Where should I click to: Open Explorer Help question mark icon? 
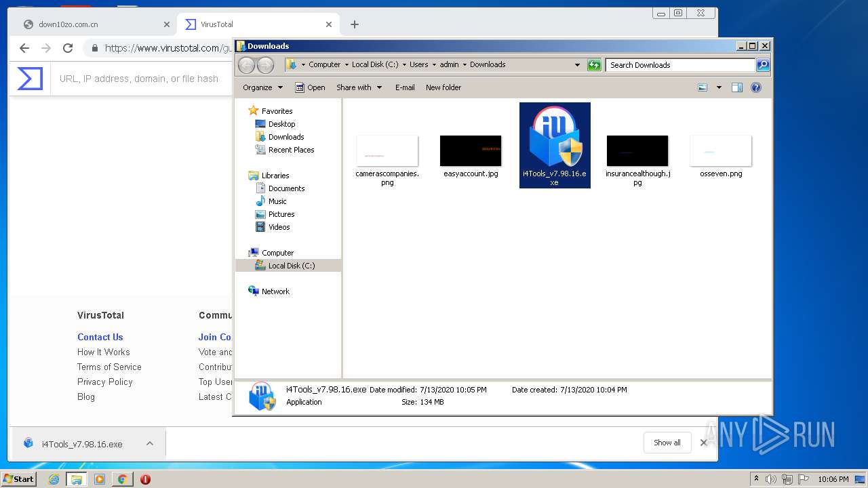[x=756, y=87]
